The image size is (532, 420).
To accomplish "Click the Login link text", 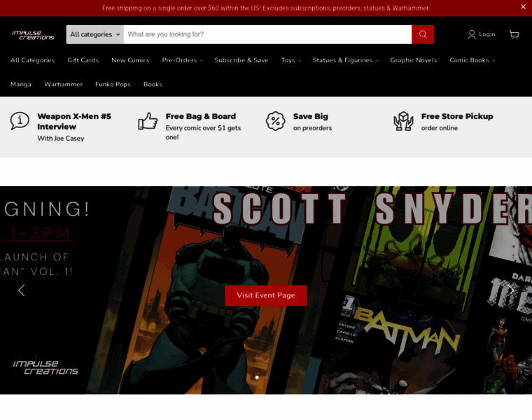I will [x=487, y=34].
